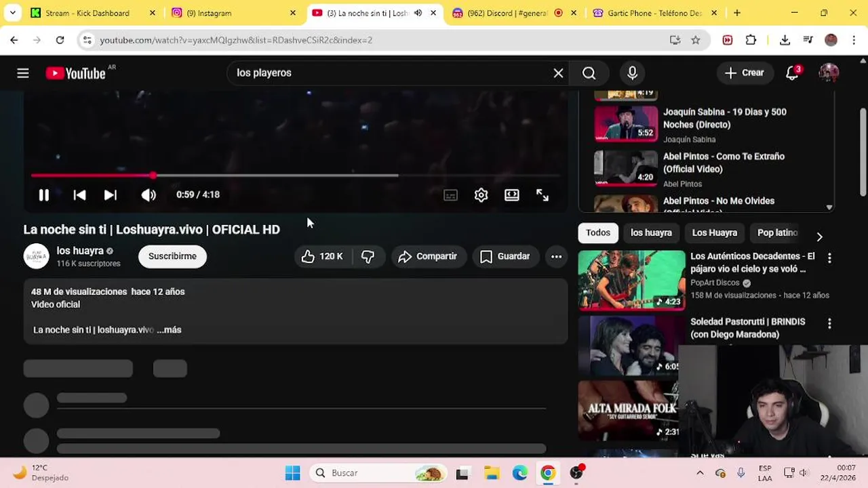868x488 pixels.
Task: Open the los huayra channel avatar
Action: pos(36,256)
